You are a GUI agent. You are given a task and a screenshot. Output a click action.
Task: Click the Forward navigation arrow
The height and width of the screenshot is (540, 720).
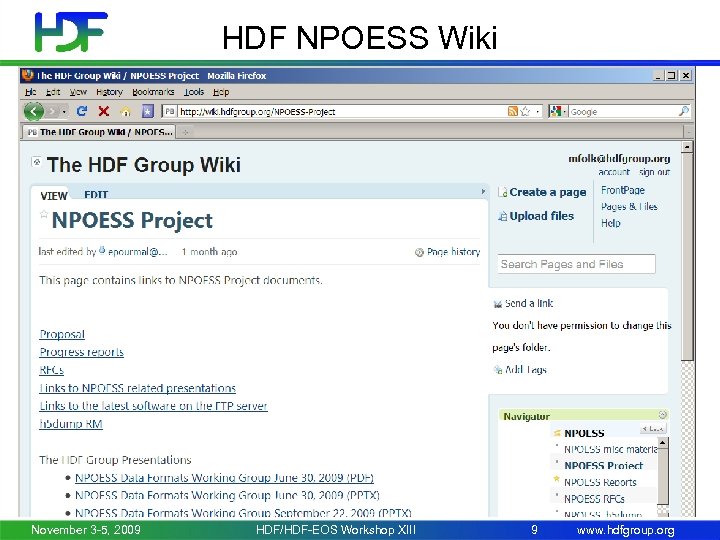pyautogui.click(x=52, y=112)
